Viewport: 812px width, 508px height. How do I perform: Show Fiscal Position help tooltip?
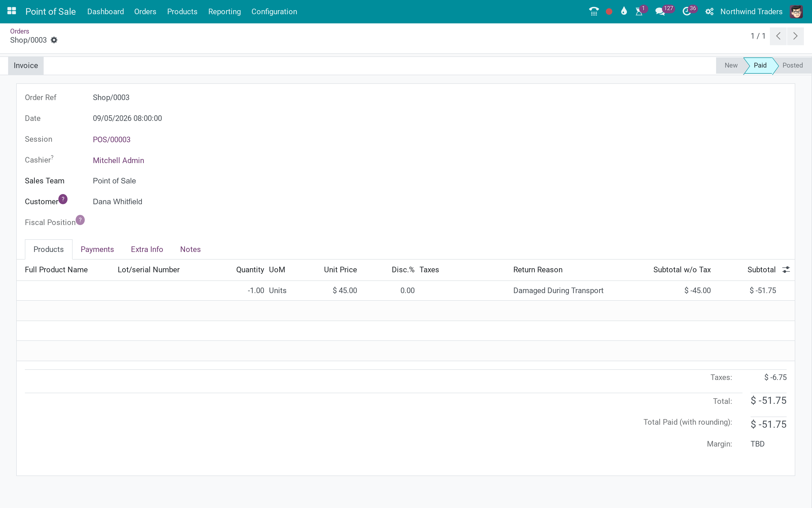point(80,220)
